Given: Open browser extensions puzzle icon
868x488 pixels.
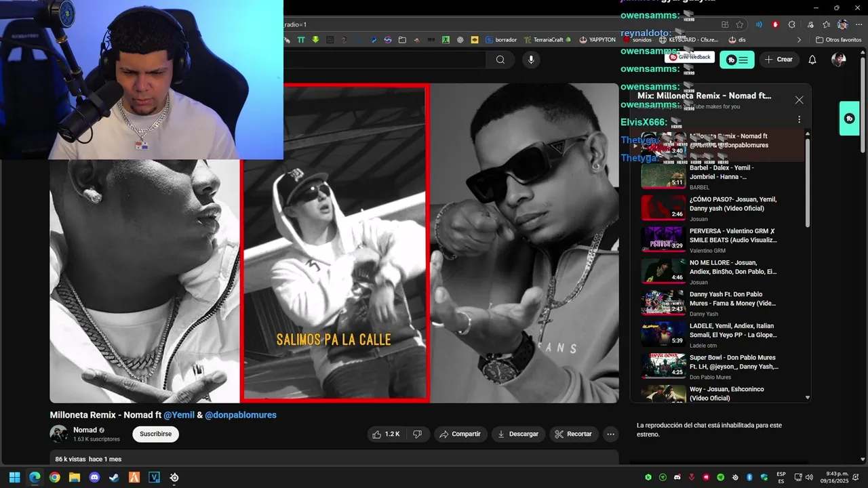Looking at the screenshot, I should [x=792, y=24].
